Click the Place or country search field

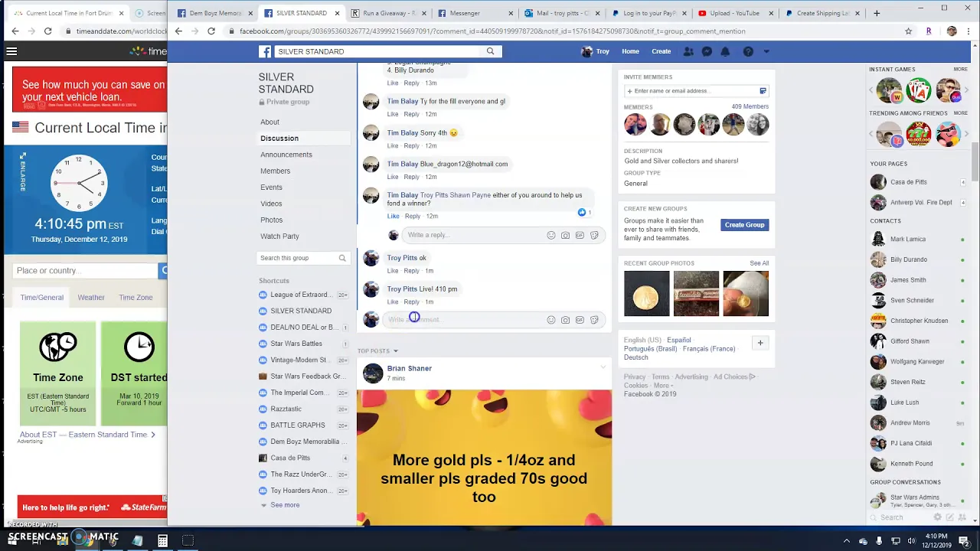85,271
